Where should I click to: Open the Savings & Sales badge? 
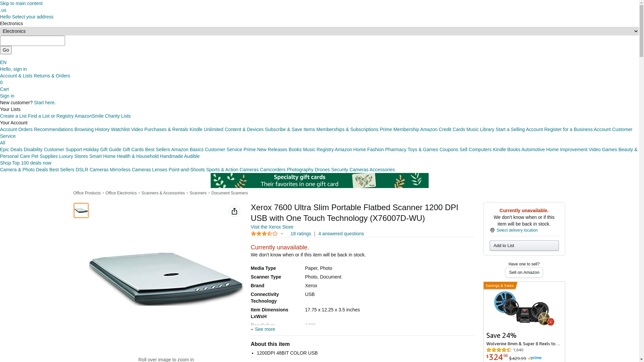(500, 286)
